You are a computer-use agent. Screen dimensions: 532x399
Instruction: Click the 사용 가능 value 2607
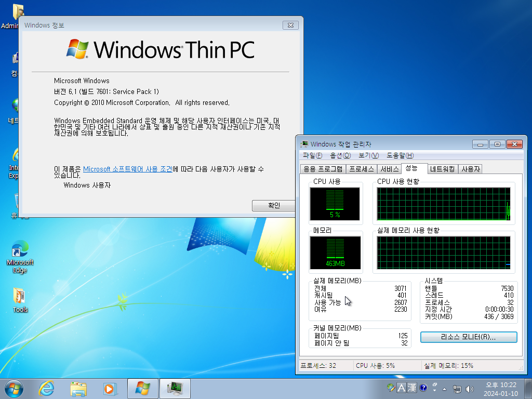coord(401,302)
